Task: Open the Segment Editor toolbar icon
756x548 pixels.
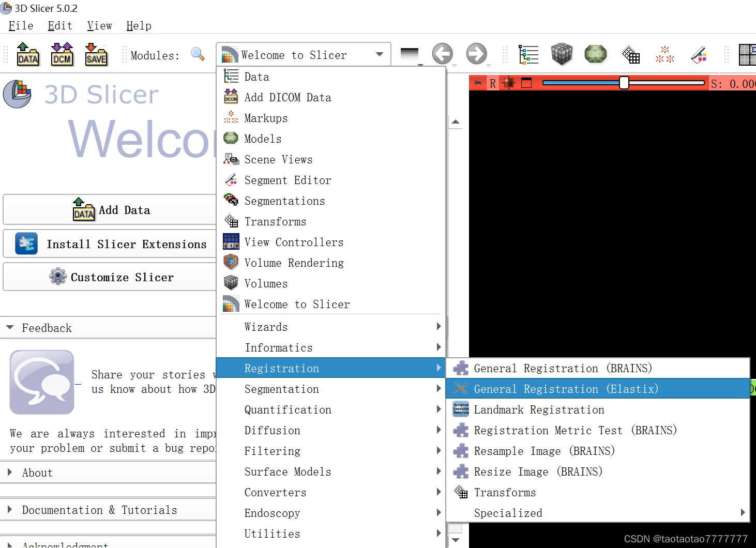Action: point(699,54)
